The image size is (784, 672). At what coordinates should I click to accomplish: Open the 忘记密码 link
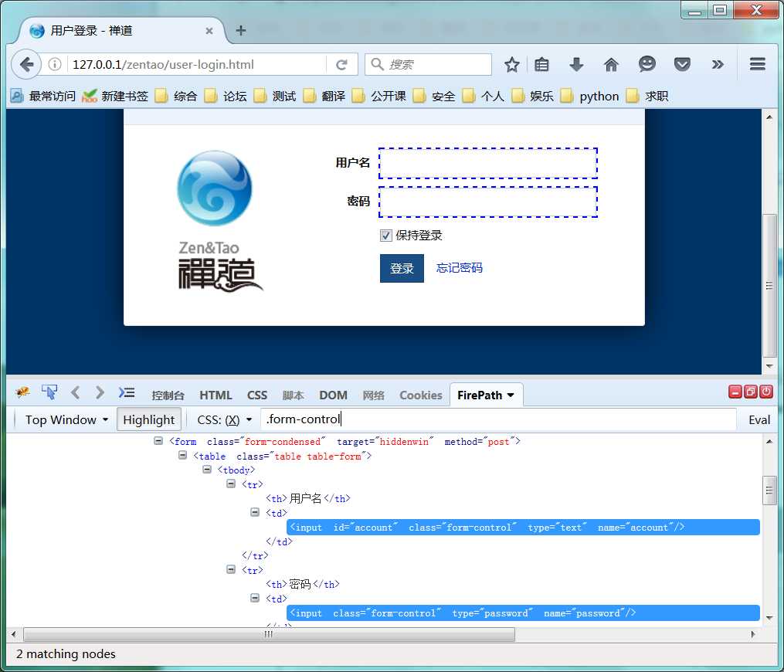click(459, 268)
